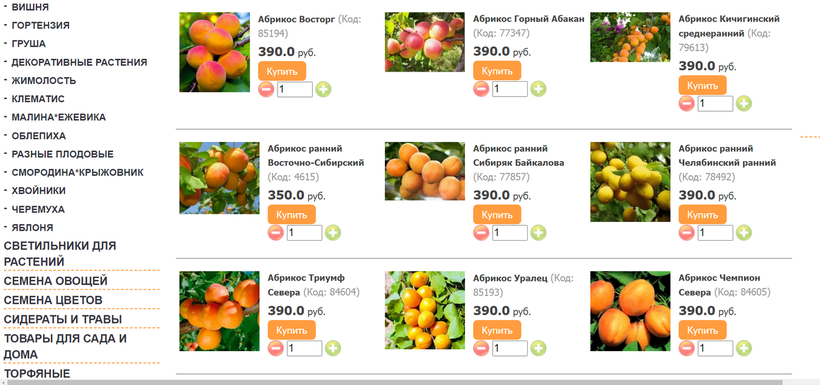Screen dimensions: 820x385
Task: Click minus icon under Абрикос Восточно-Сибирский
Action: (276, 233)
